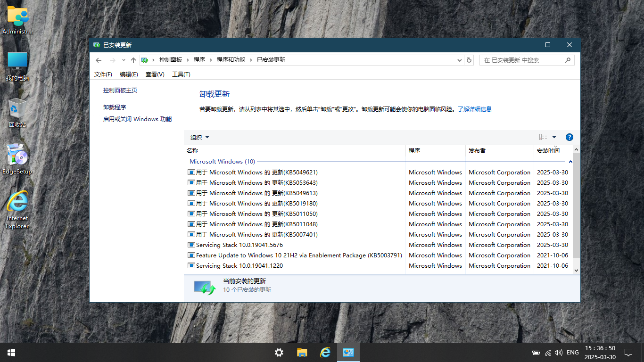Click the power tray icon
644x362 pixels.
[x=536, y=353]
